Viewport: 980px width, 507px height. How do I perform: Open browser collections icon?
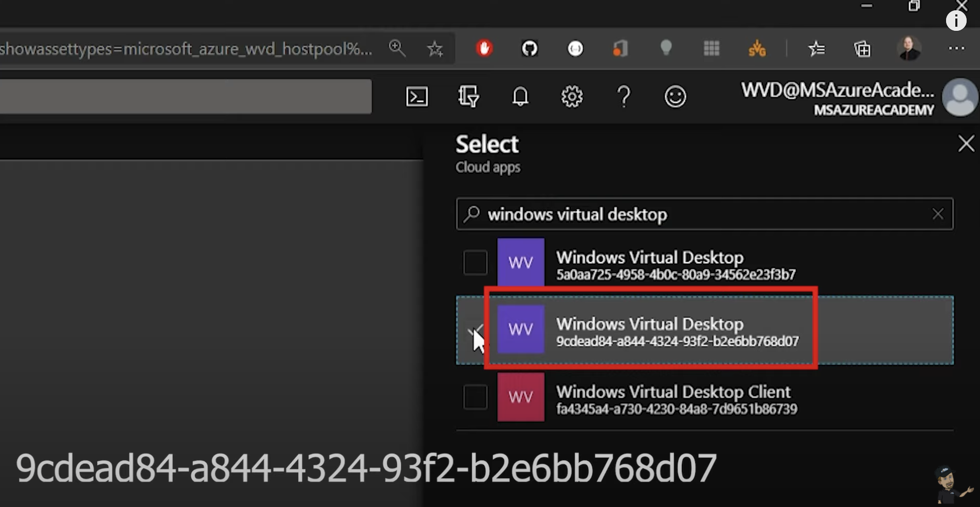click(x=862, y=49)
